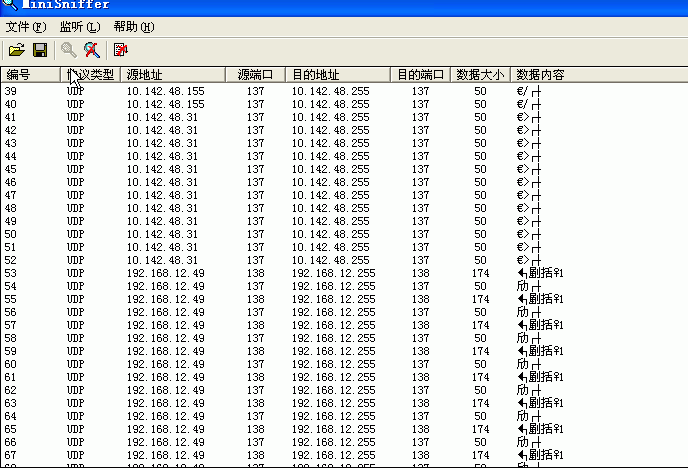The height and width of the screenshot is (470, 688).
Task: Click the MiniSniffer title bar app icon
Action: click(x=9, y=5)
